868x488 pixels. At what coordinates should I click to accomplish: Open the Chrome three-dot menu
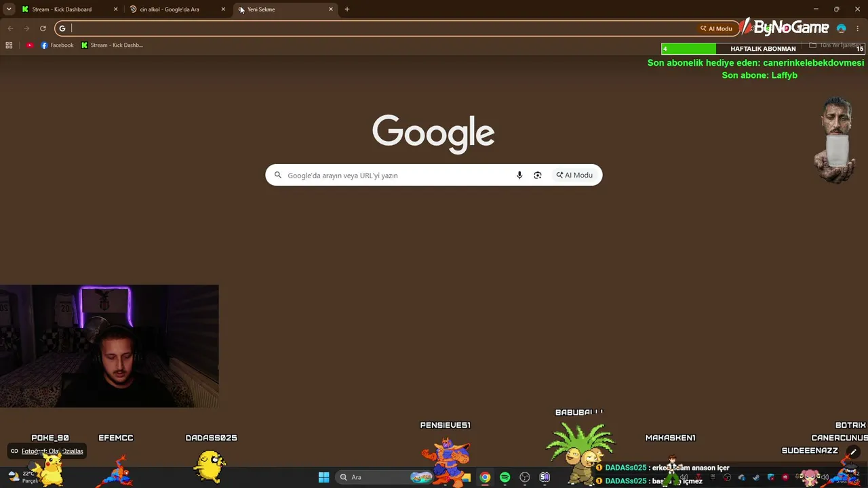click(858, 28)
